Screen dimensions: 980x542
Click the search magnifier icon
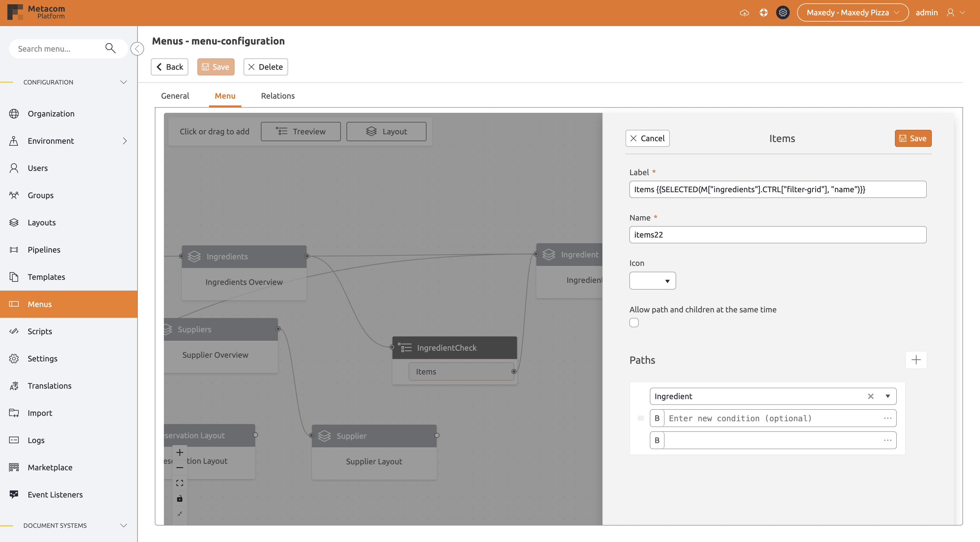[110, 48]
